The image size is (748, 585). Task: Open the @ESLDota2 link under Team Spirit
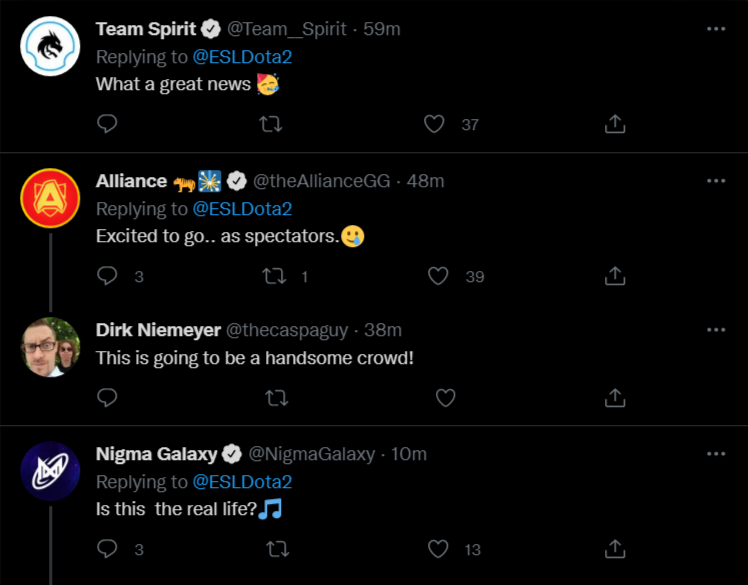pos(242,57)
